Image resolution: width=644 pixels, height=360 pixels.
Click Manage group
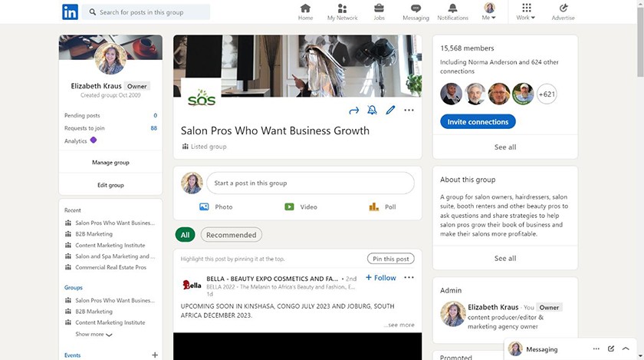tap(110, 163)
